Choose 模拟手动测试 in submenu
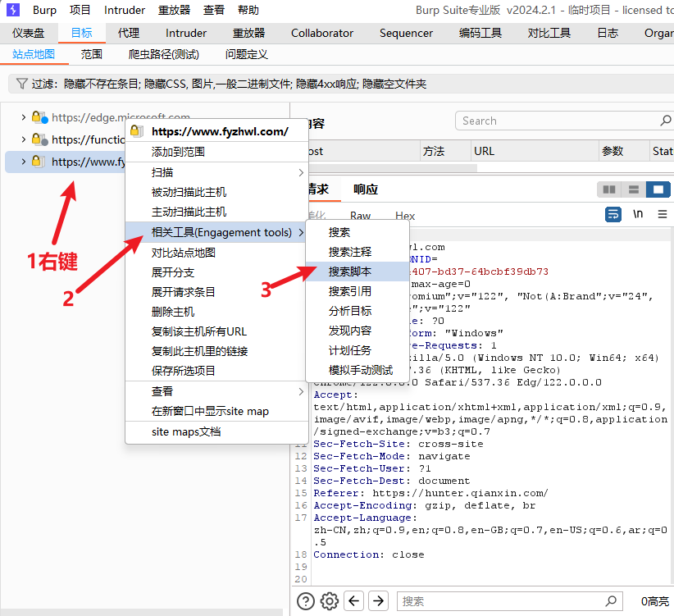Screen dimensions: 674x616 tap(357, 370)
